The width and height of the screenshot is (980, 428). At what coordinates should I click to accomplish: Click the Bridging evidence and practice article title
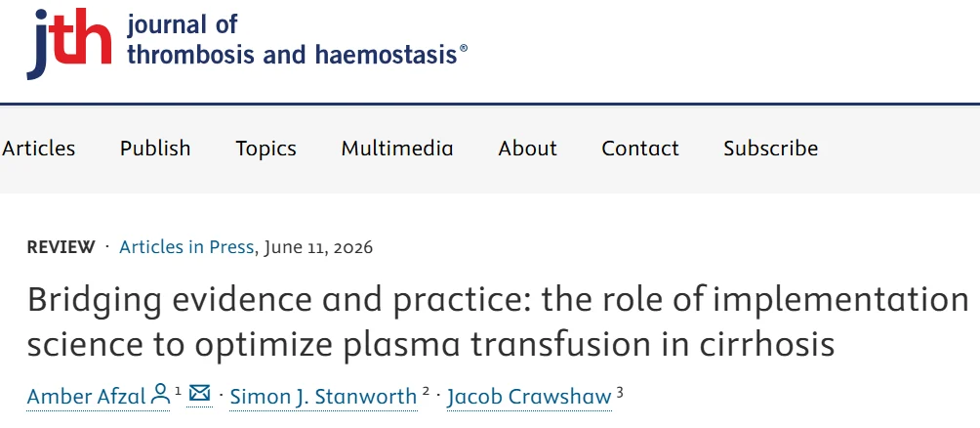tap(498, 321)
